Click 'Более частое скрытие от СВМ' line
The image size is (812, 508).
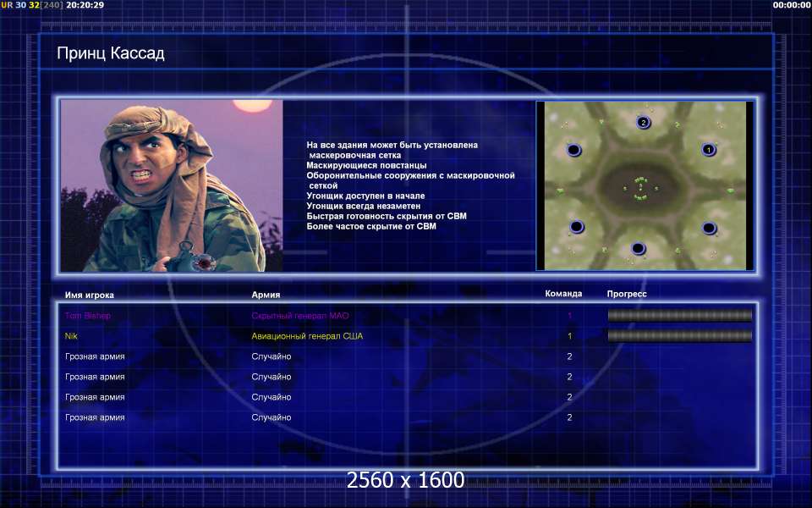click(x=371, y=226)
